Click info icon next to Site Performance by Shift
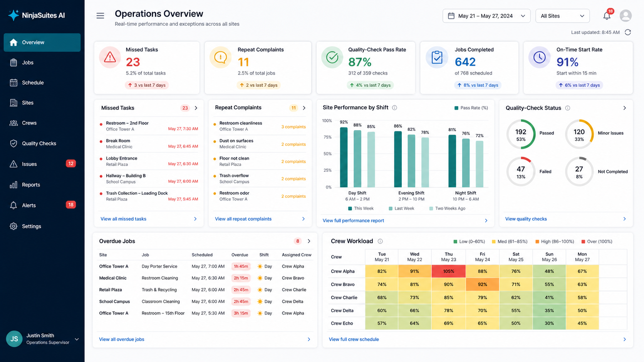644x362 pixels. [x=394, y=108]
